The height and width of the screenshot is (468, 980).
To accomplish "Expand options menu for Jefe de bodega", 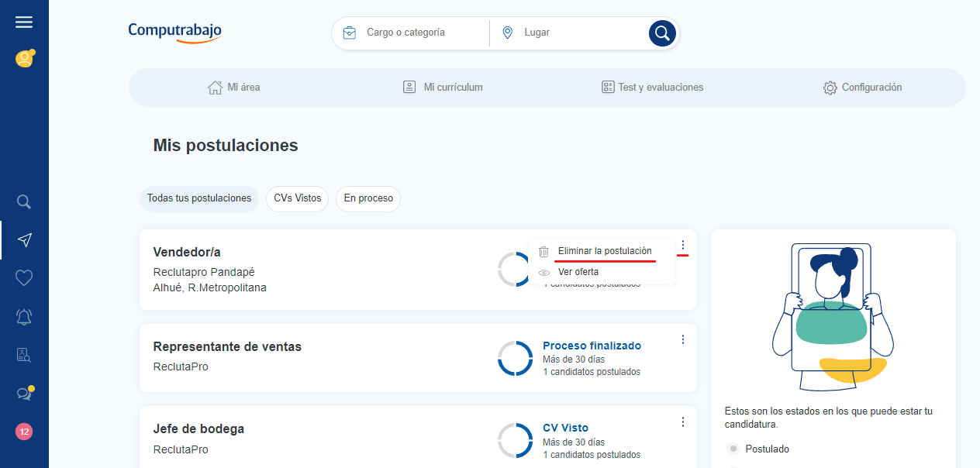I will (x=682, y=422).
